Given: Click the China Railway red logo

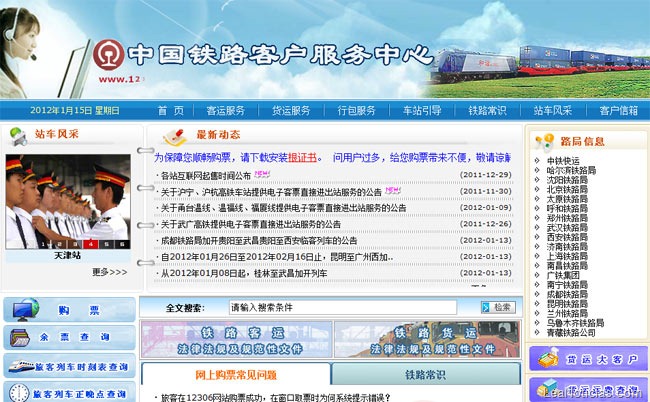Looking at the screenshot, I should click(108, 55).
